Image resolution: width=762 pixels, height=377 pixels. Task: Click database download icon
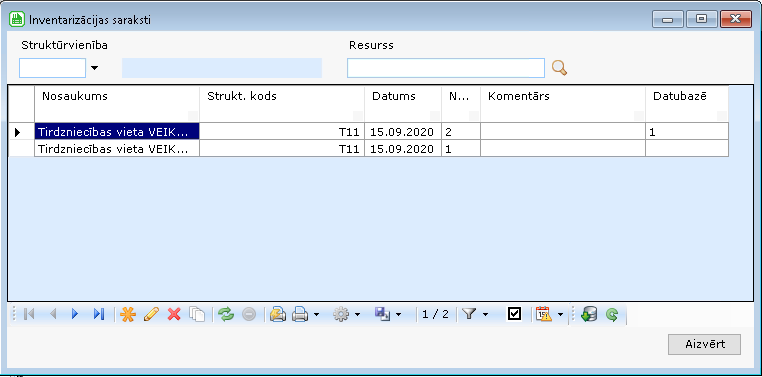[589, 315]
